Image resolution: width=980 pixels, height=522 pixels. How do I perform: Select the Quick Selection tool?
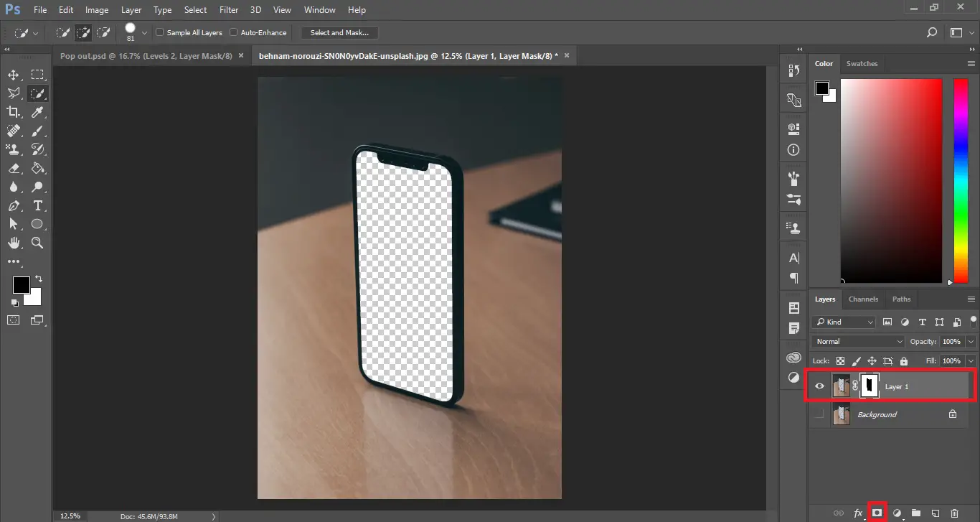click(37, 93)
